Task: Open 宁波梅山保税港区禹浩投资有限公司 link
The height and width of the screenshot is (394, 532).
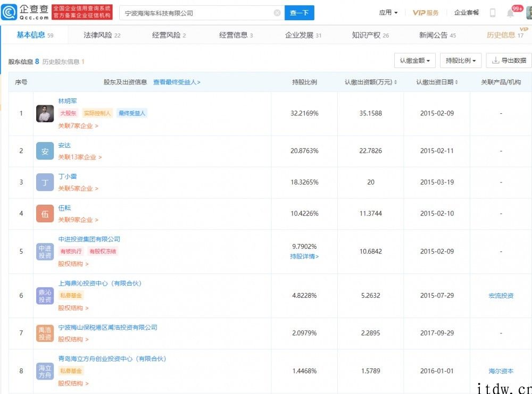Action: pyautogui.click(x=107, y=327)
